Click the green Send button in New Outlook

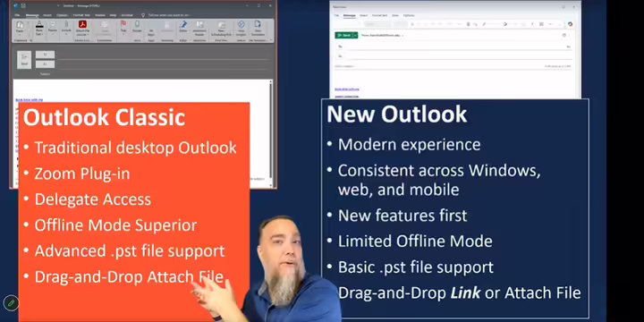click(x=343, y=35)
